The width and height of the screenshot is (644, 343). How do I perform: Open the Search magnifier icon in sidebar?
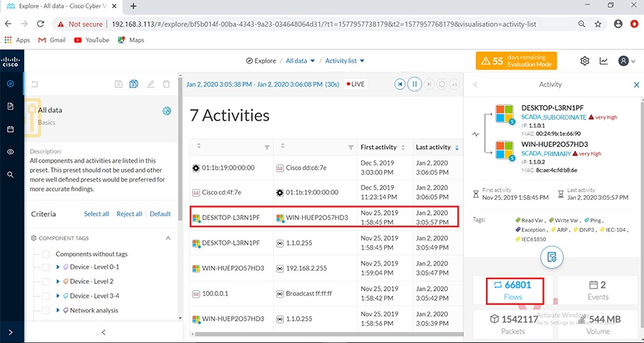coord(11,175)
